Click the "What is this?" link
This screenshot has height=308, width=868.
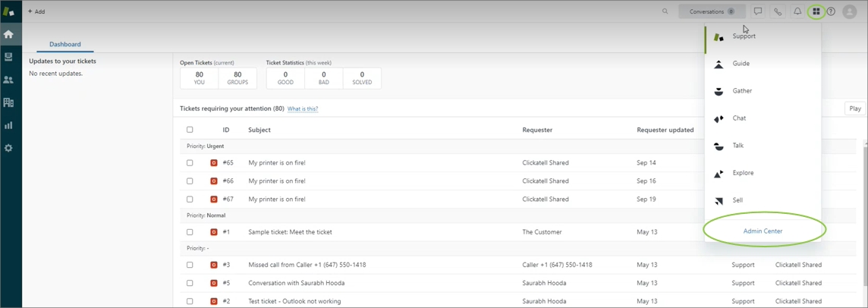tap(303, 109)
